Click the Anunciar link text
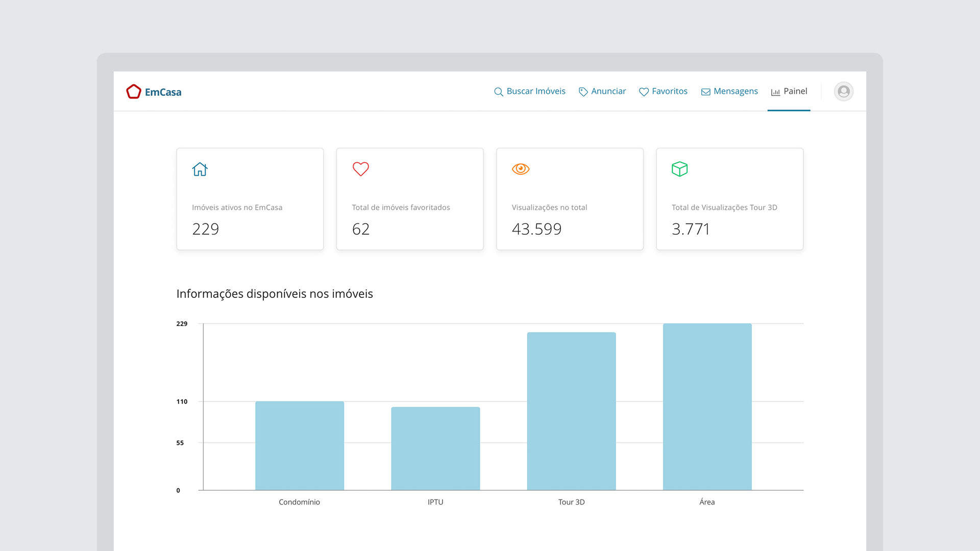This screenshot has width=980, height=551. 608,91
